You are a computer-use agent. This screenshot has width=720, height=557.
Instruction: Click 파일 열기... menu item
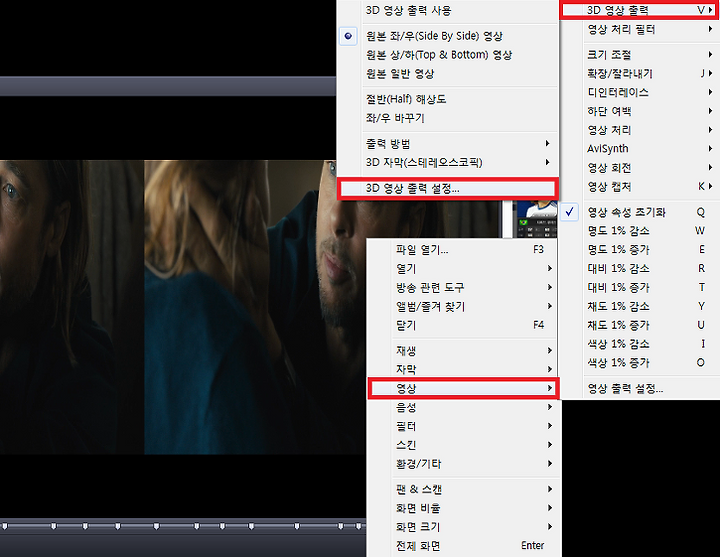tap(464, 250)
